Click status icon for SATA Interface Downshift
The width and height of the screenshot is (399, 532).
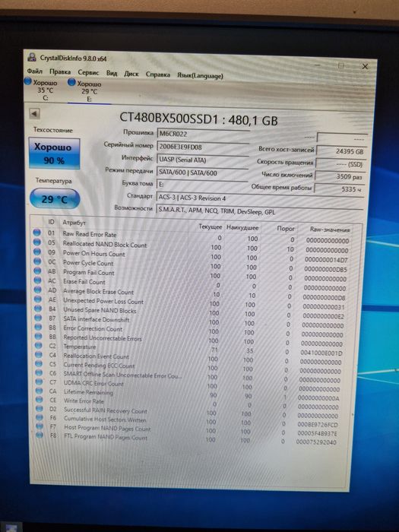tap(38, 318)
